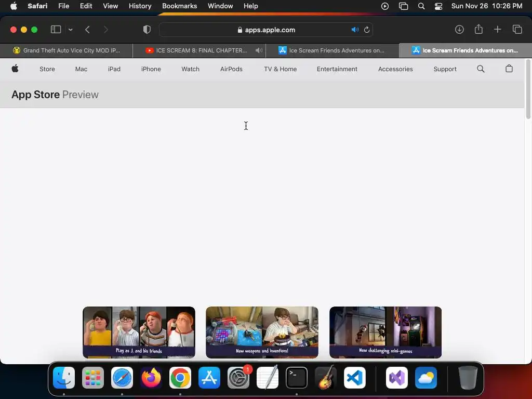Open Google Chrome from the Dock
The height and width of the screenshot is (399, 532).
tap(180, 378)
